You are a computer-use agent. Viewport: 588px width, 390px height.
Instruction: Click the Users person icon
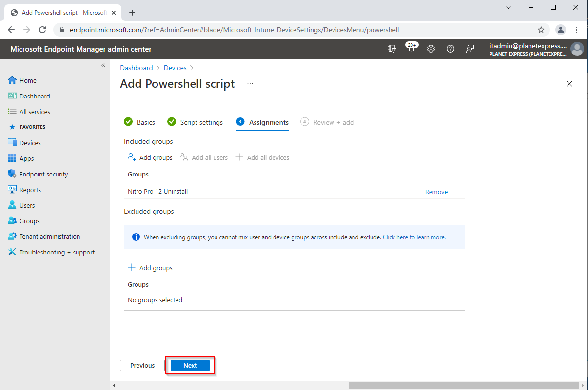[x=12, y=205]
